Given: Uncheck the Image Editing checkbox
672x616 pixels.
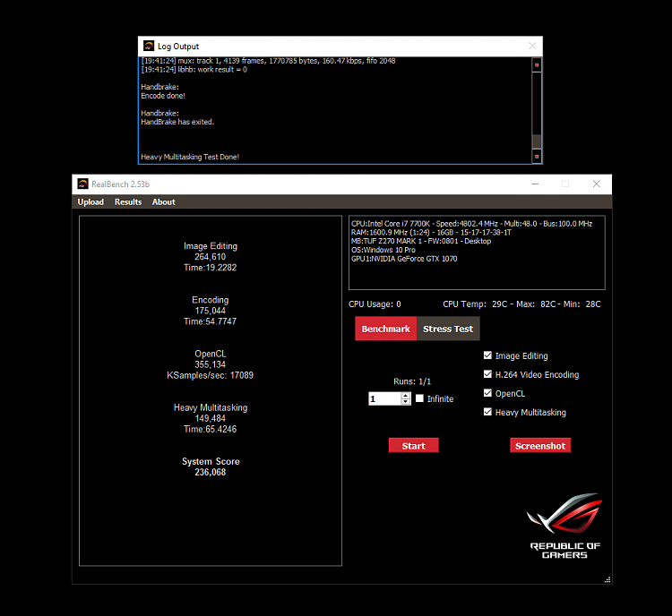Looking at the screenshot, I should pyautogui.click(x=487, y=355).
